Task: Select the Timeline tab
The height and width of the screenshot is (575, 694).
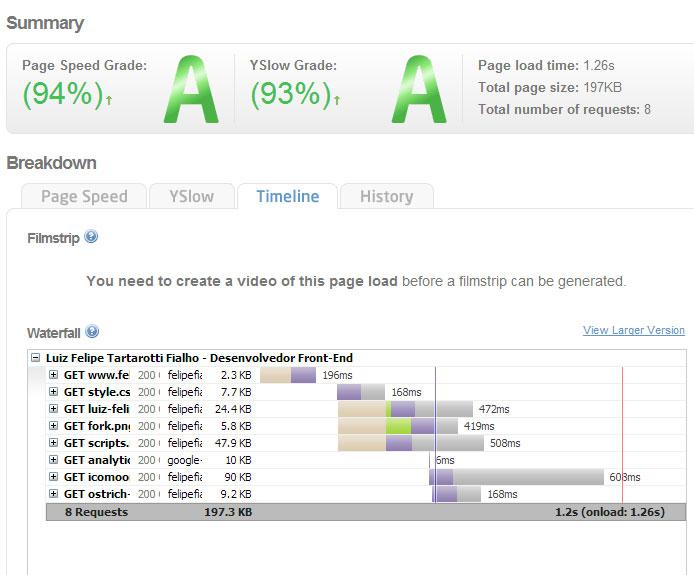Action: (288, 196)
